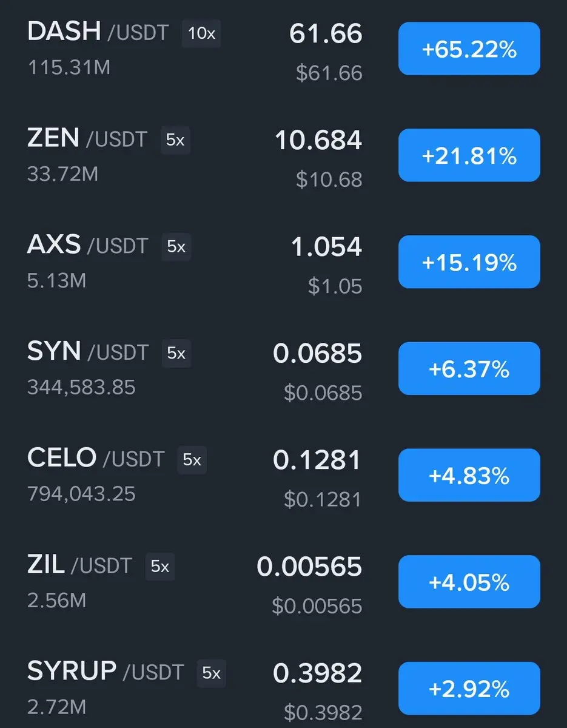Tap the +65.22% change button for DASH
This screenshot has height=728, width=567.
point(469,49)
